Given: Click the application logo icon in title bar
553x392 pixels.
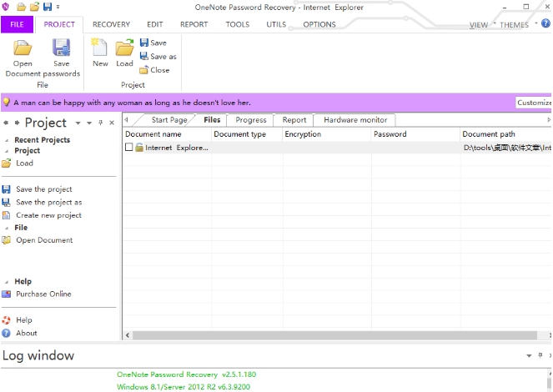Looking at the screenshot, I should pyautogui.click(x=6, y=7).
